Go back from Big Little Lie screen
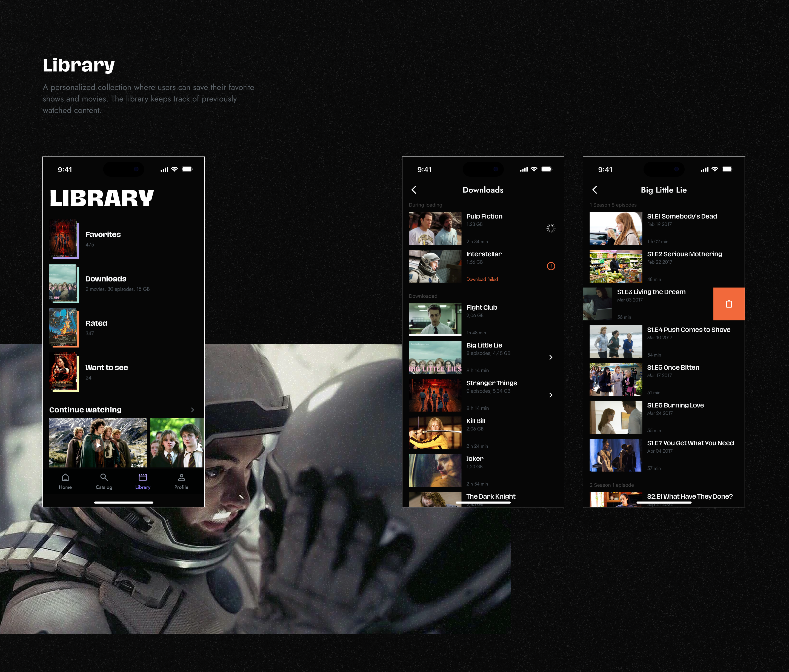The image size is (789, 672). [595, 190]
